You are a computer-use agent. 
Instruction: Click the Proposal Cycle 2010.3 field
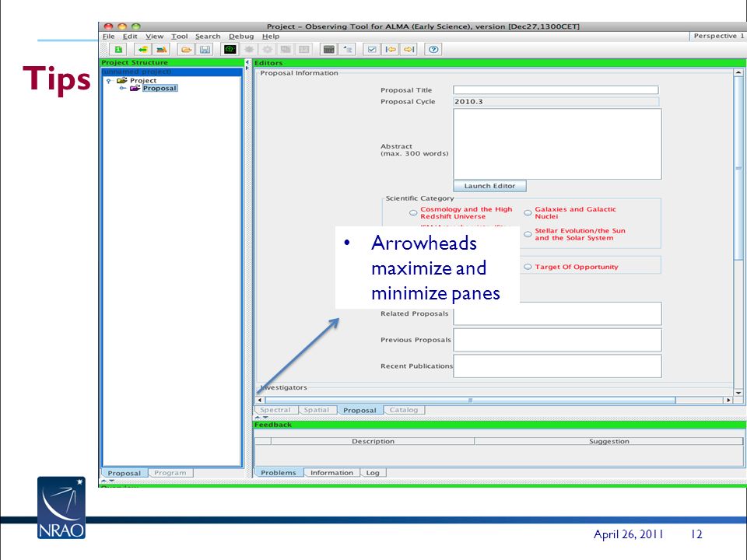coord(556,101)
